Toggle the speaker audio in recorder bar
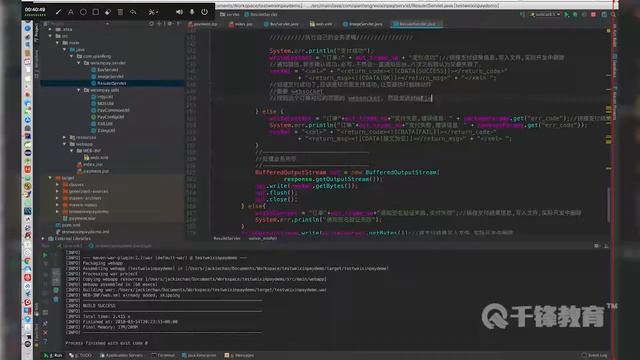This screenshot has width=640, height=360. pos(179,12)
